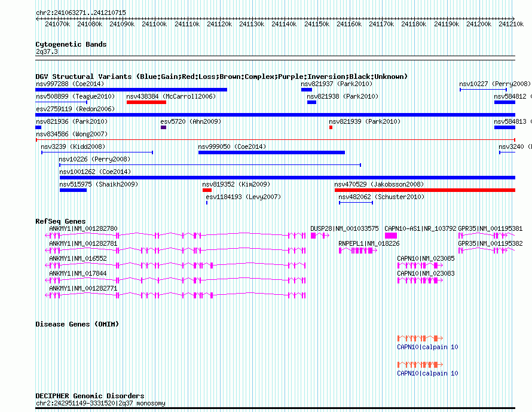Open the esv1184193 (Levy2007) variant label
The height and width of the screenshot is (412, 532).
point(243,197)
